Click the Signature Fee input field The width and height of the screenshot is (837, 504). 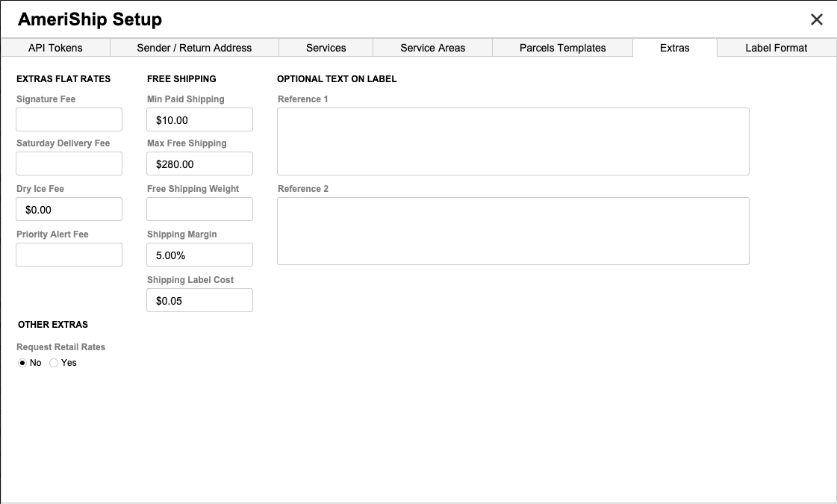click(x=69, y=119)
